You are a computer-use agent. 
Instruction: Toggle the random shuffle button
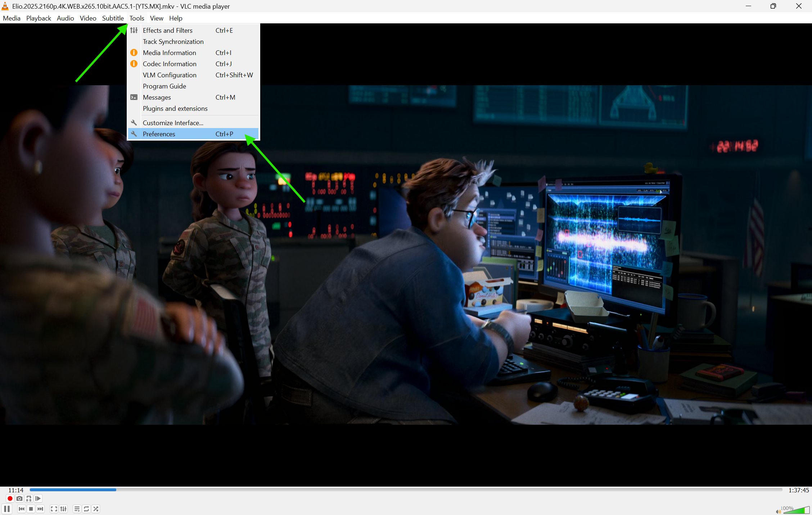(x=96, y=509)
